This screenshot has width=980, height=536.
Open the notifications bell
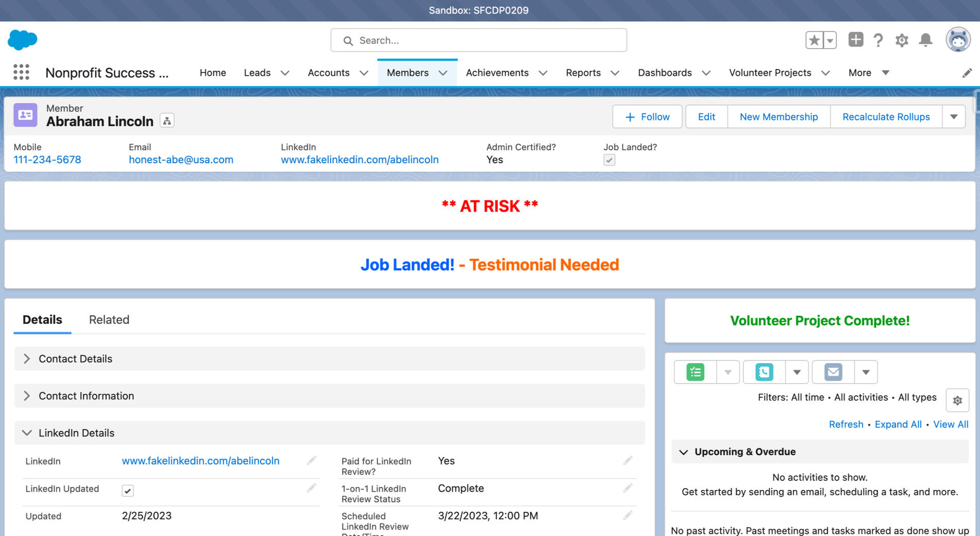pyautogui.click(x=925, y=40)
